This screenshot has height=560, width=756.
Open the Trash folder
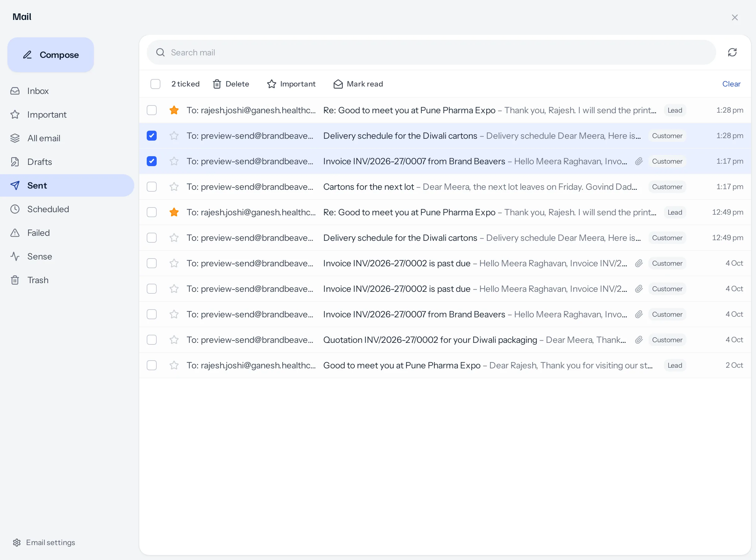pos(67,280)
